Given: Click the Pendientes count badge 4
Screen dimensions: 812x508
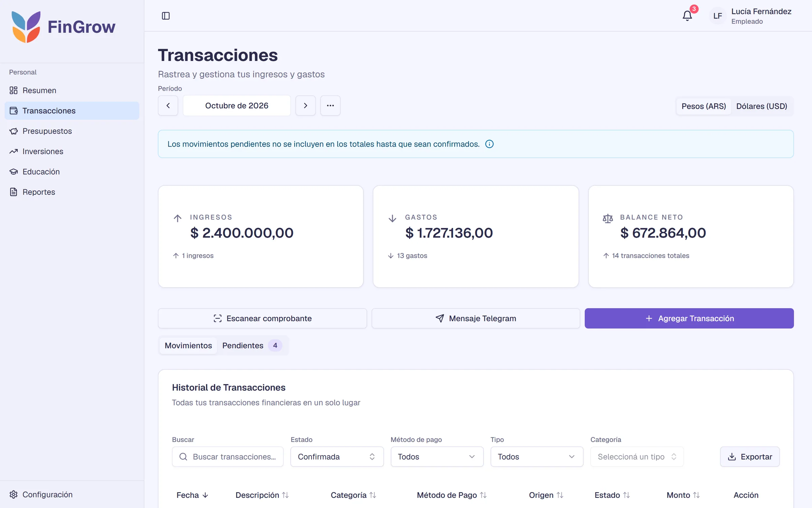Looking at the screenshot, I should pos(275,345).
